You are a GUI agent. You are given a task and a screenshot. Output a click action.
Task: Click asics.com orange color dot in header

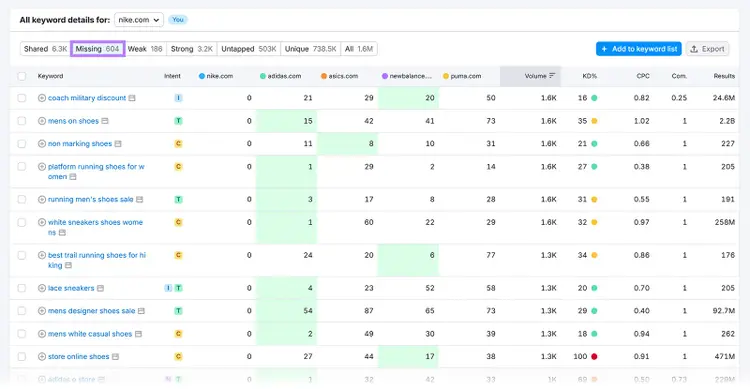[x=324, y=76]
